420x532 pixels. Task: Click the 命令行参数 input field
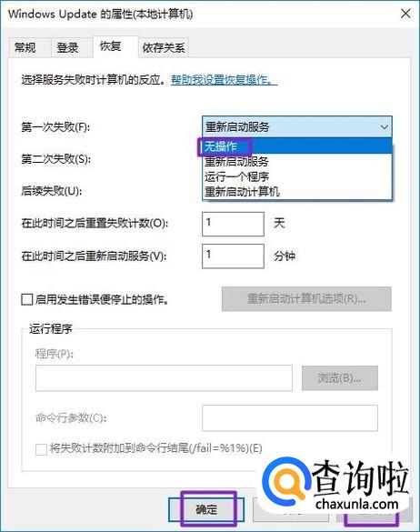pyautogui.click(x=290, y=417)
